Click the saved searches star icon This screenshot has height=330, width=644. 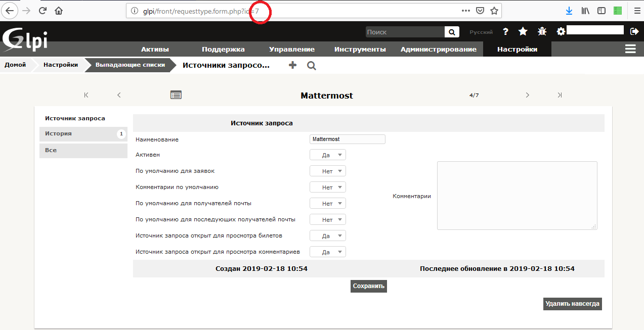click(x=523, y=31)
